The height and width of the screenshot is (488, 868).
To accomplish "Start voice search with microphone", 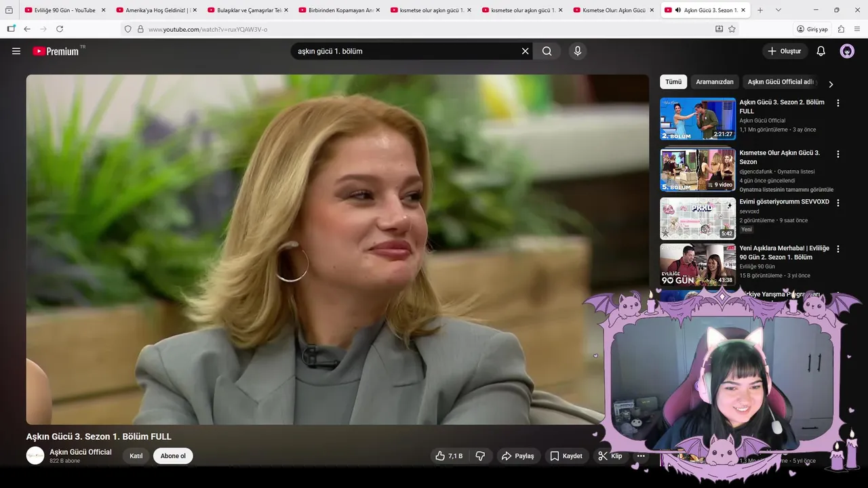I will click(578, 51).
